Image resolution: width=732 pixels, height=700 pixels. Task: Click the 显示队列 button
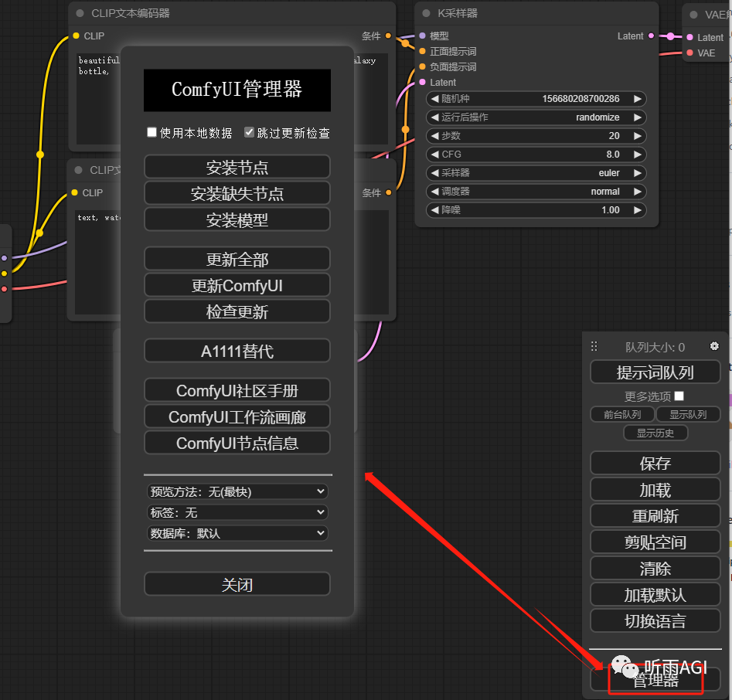coord(688,414)
